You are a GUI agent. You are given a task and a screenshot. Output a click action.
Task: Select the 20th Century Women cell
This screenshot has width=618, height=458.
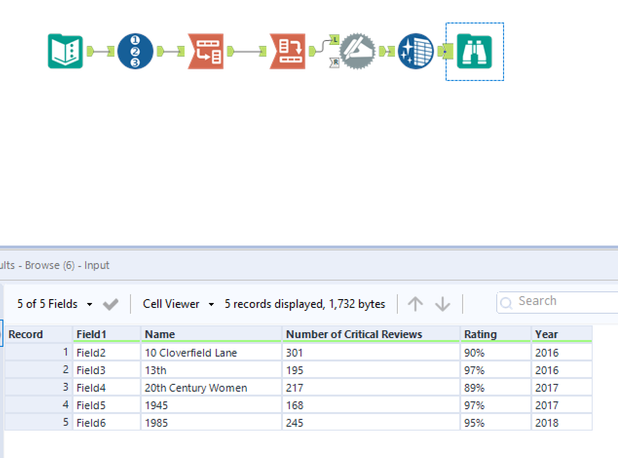211,388
